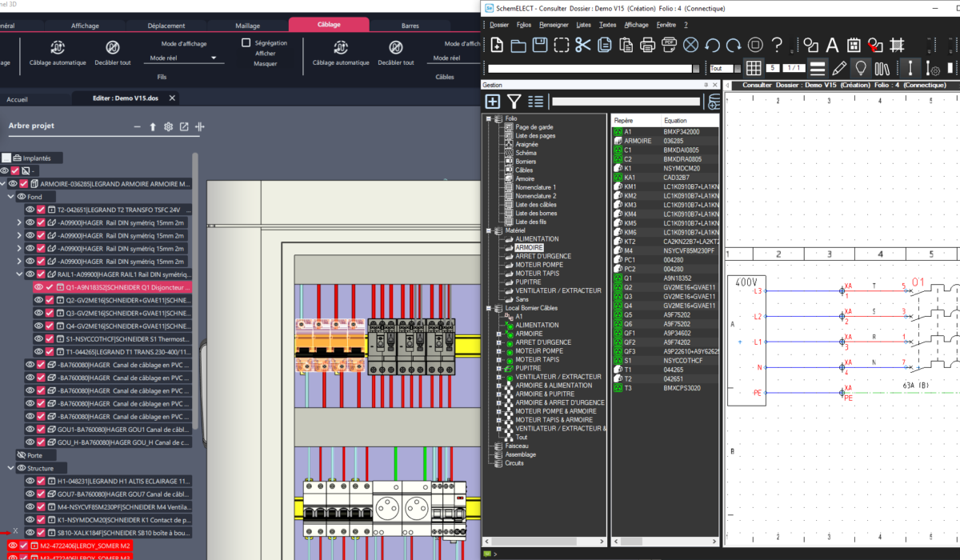The image size is (960, 560).
Task: Click the Undo arrow icon
Action: click(712, 45)
